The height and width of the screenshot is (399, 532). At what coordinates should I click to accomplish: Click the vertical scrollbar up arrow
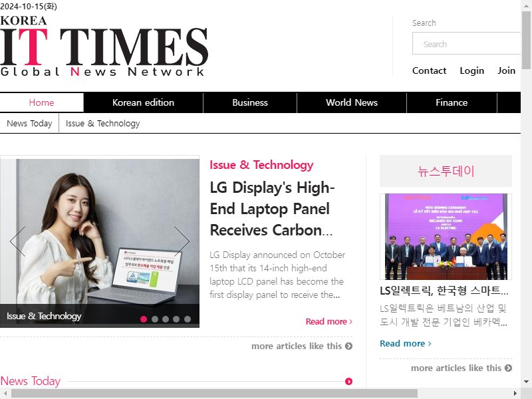tap(526, 5)
